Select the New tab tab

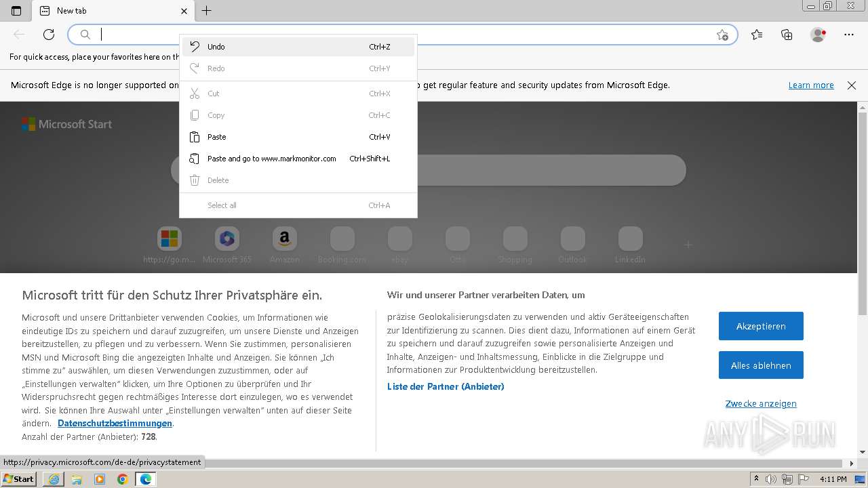[113, 11]
